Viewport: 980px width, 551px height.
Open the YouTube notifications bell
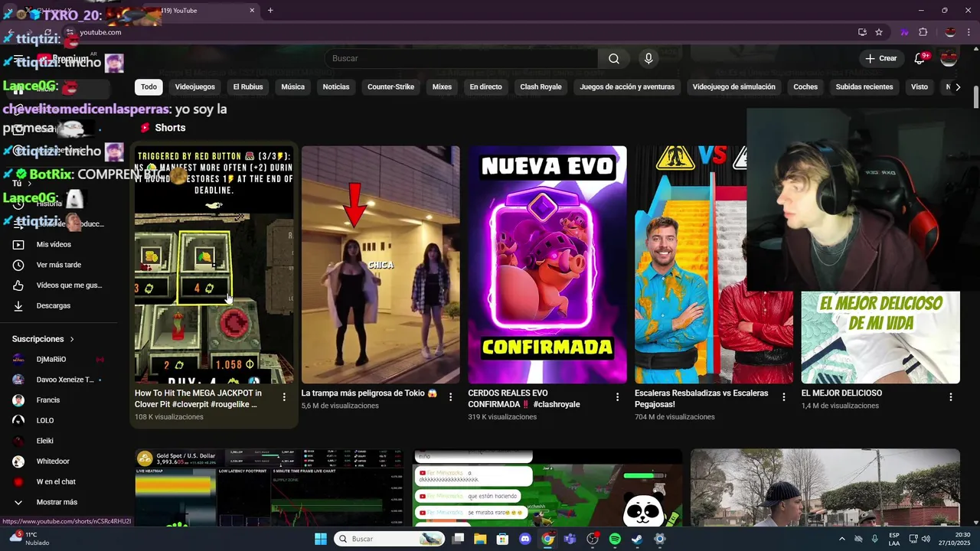point(920,58)
